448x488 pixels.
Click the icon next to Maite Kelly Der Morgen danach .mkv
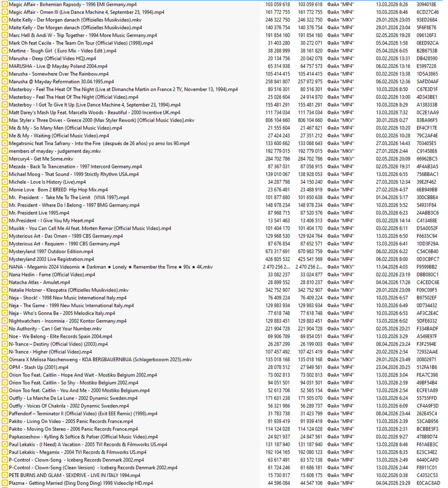pyautogui.click(x=5, y=20)
